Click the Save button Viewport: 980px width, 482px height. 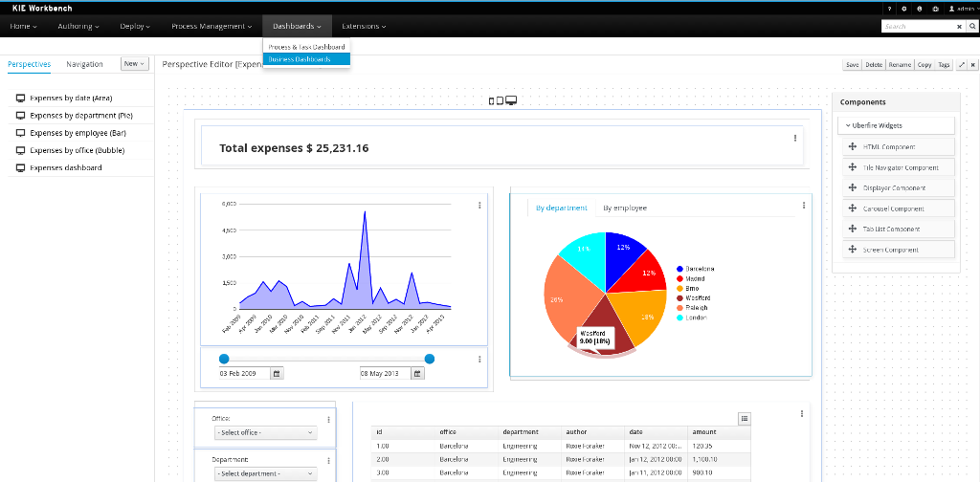pyautogui.click(x=852, y=65)
